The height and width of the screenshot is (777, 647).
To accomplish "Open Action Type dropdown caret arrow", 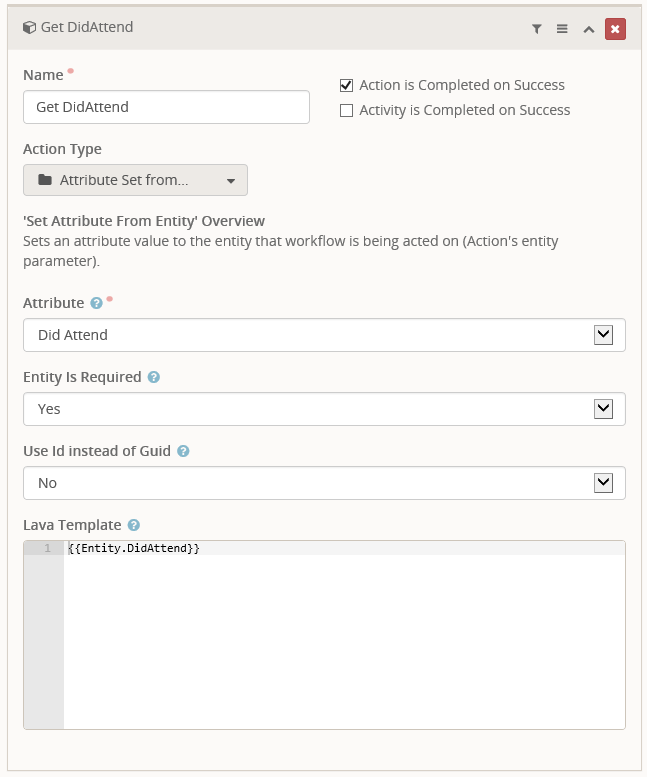I will point(231,181).
